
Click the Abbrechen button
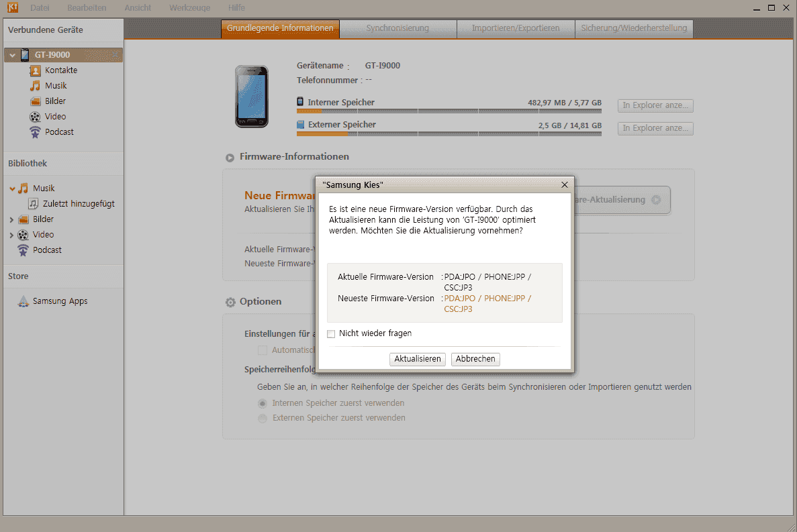point(475,359)
